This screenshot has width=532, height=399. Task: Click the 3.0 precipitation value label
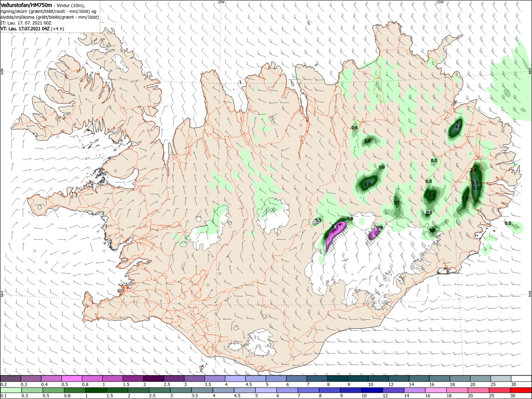[x=367, y=184]
